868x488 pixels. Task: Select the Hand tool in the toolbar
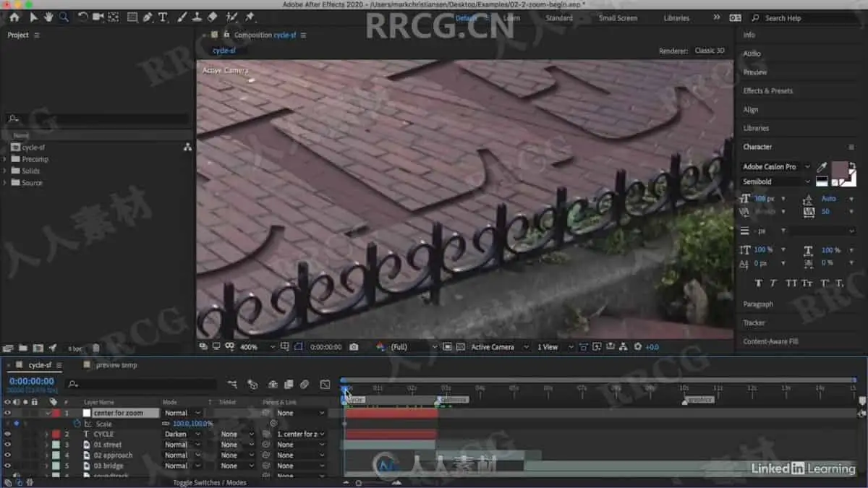[48, 17]
